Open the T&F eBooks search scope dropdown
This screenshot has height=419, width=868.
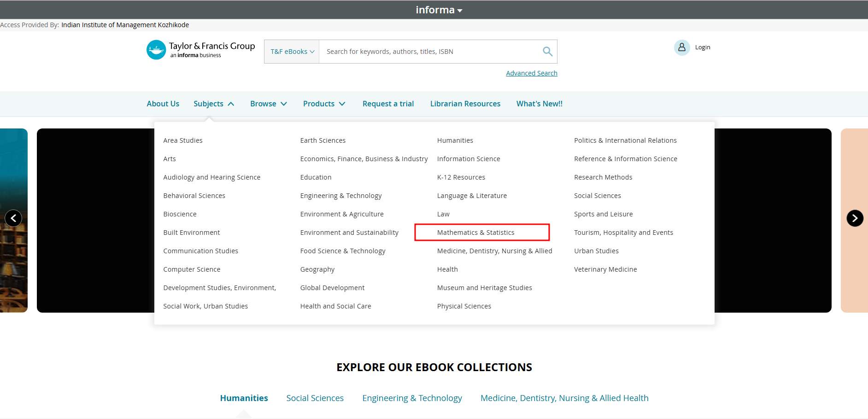[292, 52]
